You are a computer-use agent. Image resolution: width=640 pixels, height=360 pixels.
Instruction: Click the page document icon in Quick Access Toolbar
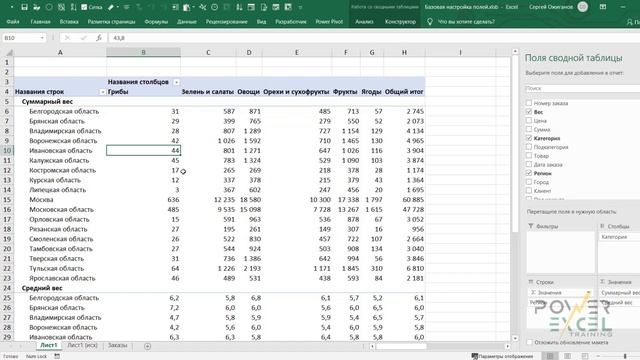click(264, 7)
